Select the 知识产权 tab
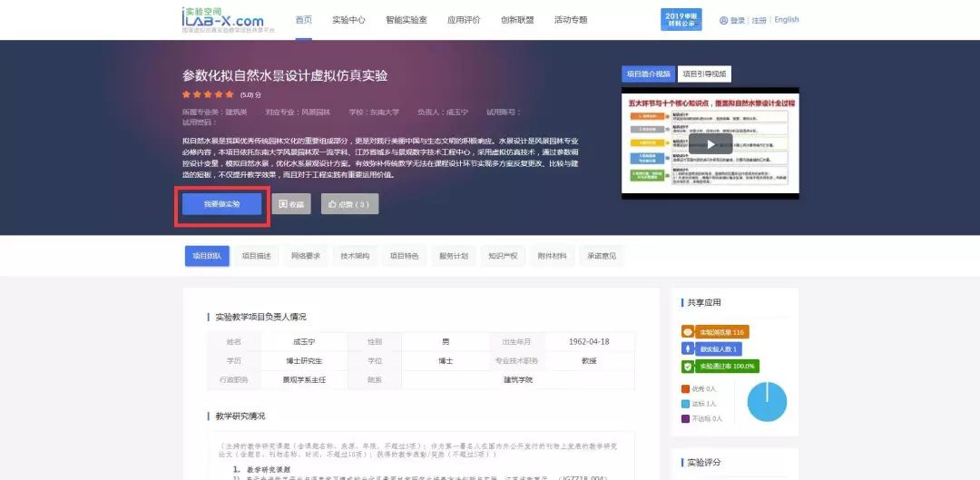980x480 pixels. coord(503,256)
